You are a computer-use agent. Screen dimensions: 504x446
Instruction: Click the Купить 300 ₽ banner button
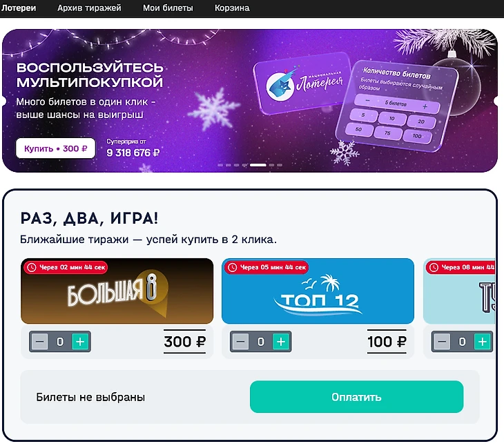(56, 148)
